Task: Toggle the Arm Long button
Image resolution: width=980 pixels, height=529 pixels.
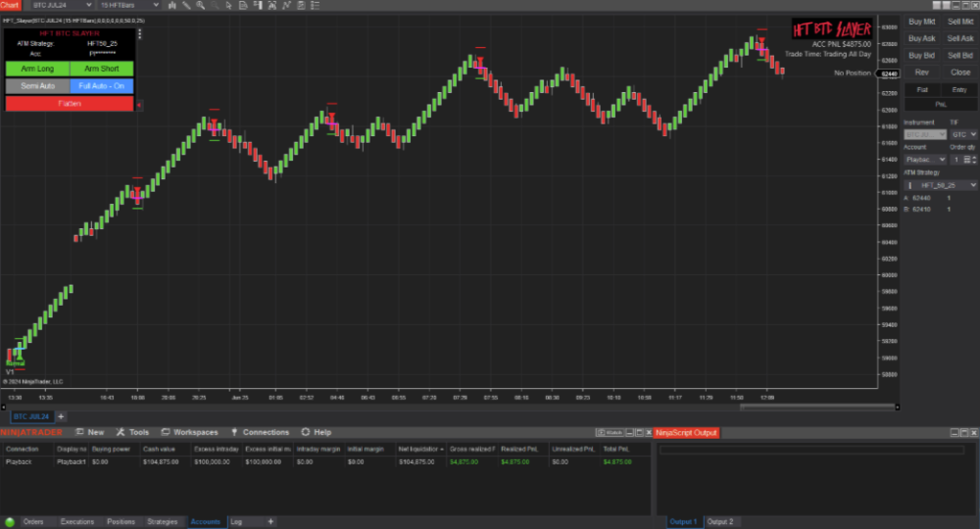Action: (x=37, y=69)
